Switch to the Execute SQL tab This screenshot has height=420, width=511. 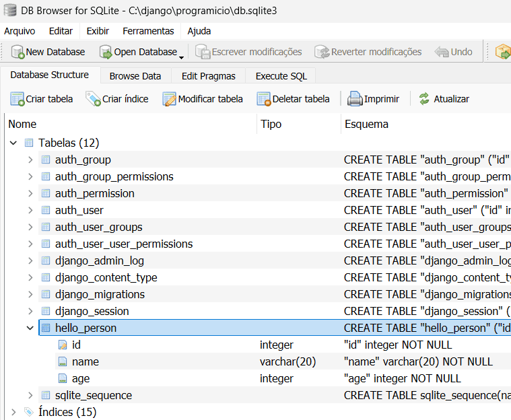pyautogui.click(x=281, y=76)
